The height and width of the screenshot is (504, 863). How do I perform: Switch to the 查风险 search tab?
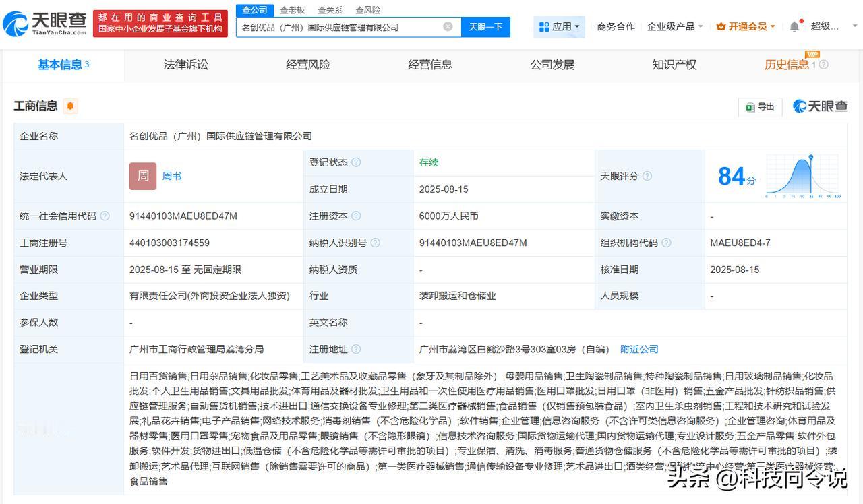click(x=367, y=10)
